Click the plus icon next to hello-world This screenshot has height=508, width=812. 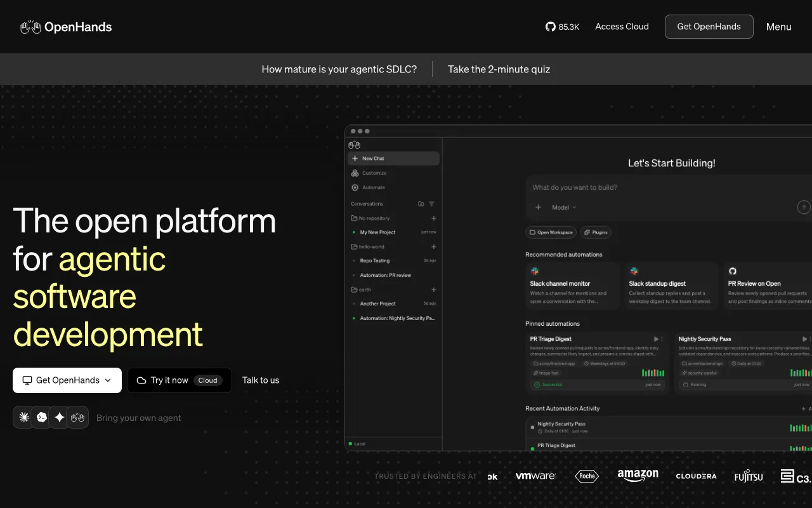(434, 247)
